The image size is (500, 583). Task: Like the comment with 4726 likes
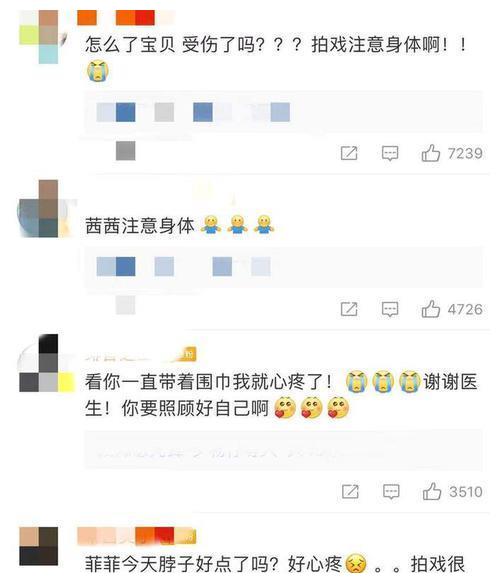click(x=431, y=309)
